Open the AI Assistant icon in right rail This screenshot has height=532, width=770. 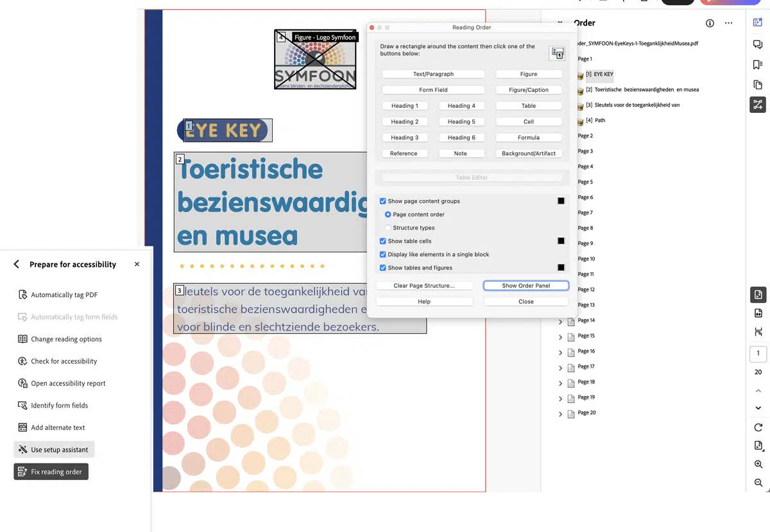point(758,22)
